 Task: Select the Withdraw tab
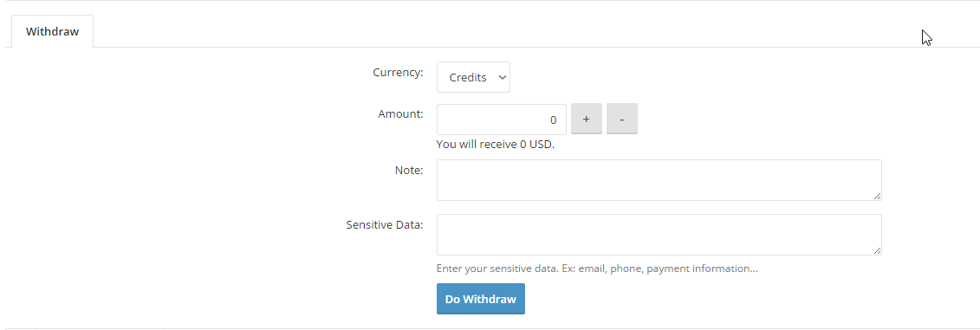pyautogui.click(x=53, y=31)
